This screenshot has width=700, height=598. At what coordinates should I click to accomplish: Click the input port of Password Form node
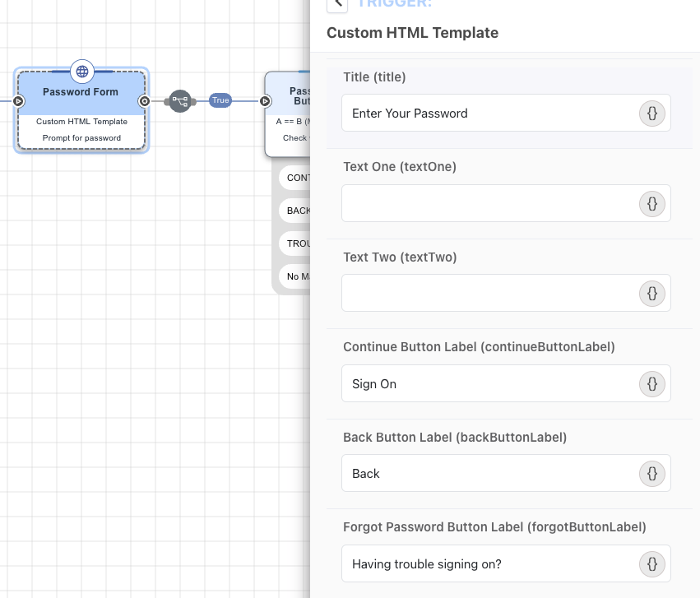[x=18, y=101]
